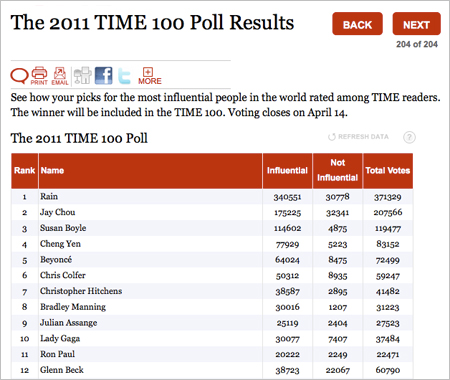
Task: Sort by the Not Influential column header
Action: [337, 171]
